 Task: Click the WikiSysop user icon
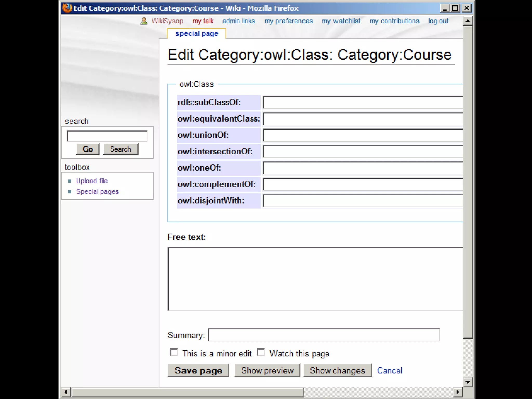(x=144, y=21)
